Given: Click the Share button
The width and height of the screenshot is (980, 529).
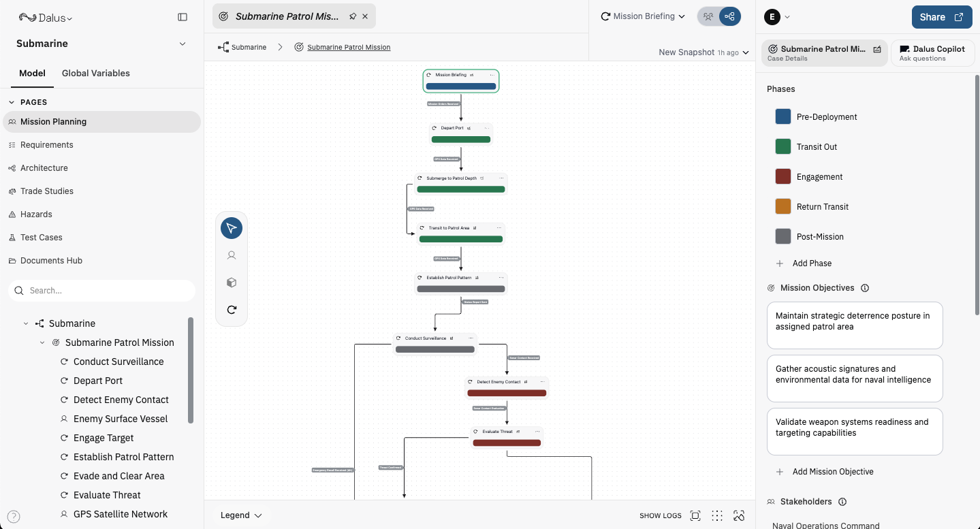Looking at the screenshot, I should pyautogui.click(x=942, y=17).
